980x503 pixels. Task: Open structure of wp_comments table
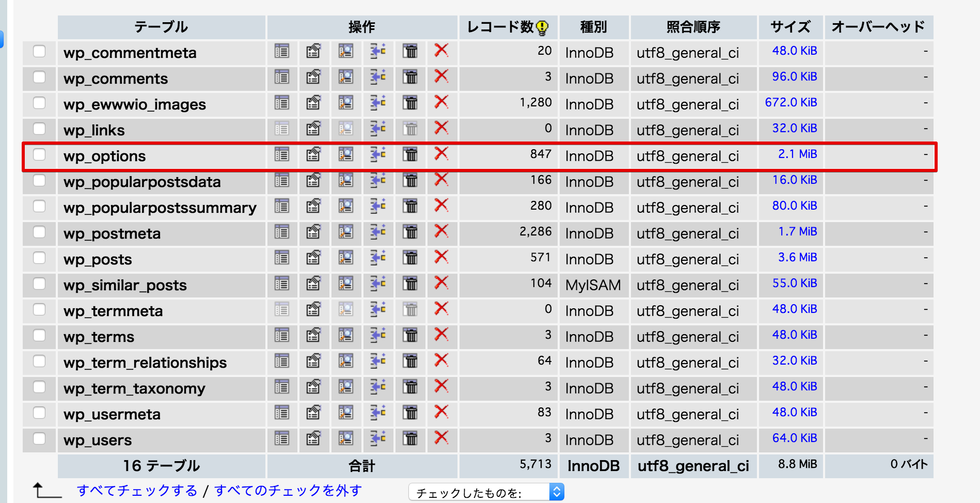click(x=314, y=77)
